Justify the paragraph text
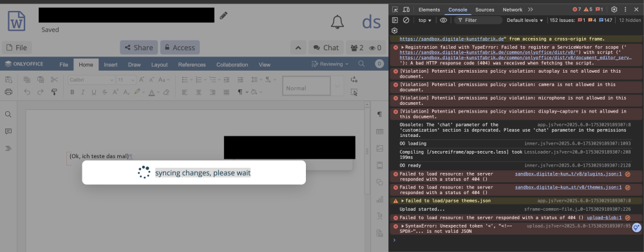The image size is (644, 252). tap(226, 92)
